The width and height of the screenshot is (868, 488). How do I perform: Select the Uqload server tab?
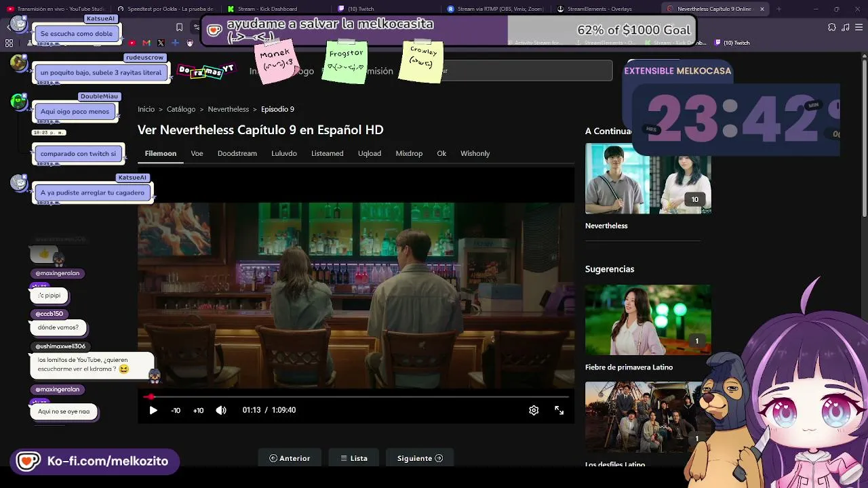370,153
